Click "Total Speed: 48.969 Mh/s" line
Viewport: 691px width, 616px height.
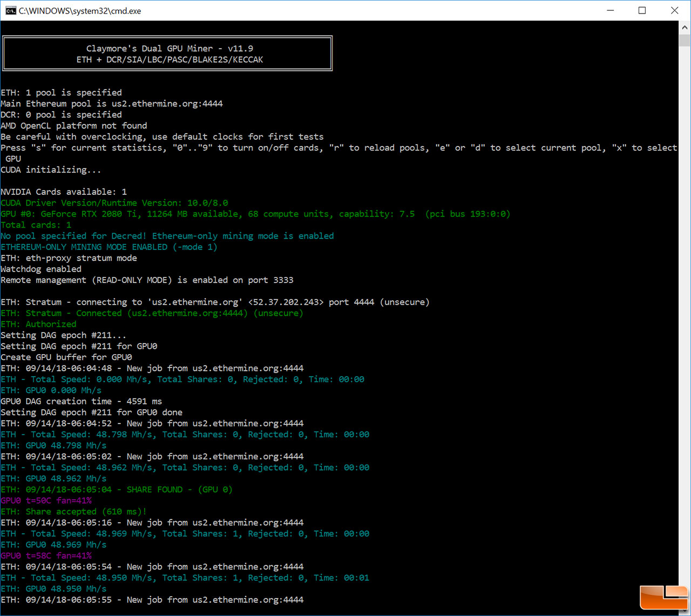click(185, 534)
